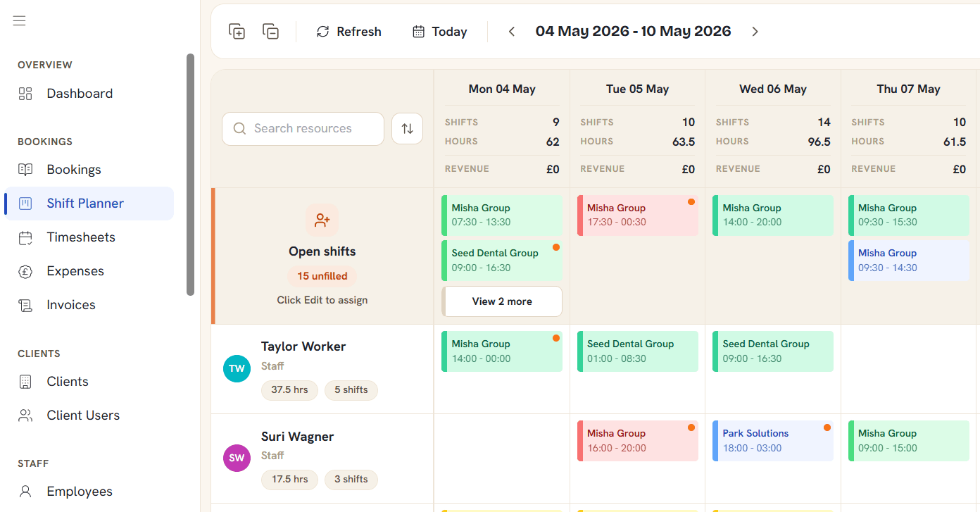Viewport: 980px width, 512px height.
Task: Open Expenses page
Action: pos(89,271)
